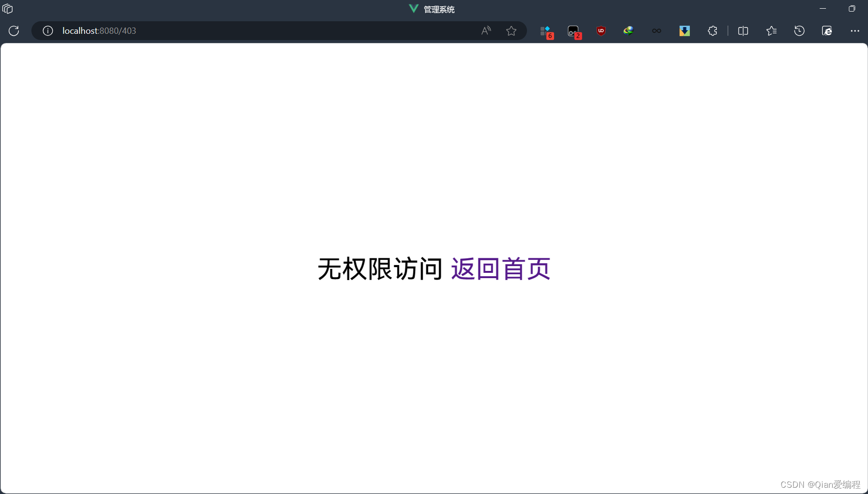Click the Vue logo in title bar
Image resolution: width=868 pixels, height=494 pixels.
[x=413, y=9]
